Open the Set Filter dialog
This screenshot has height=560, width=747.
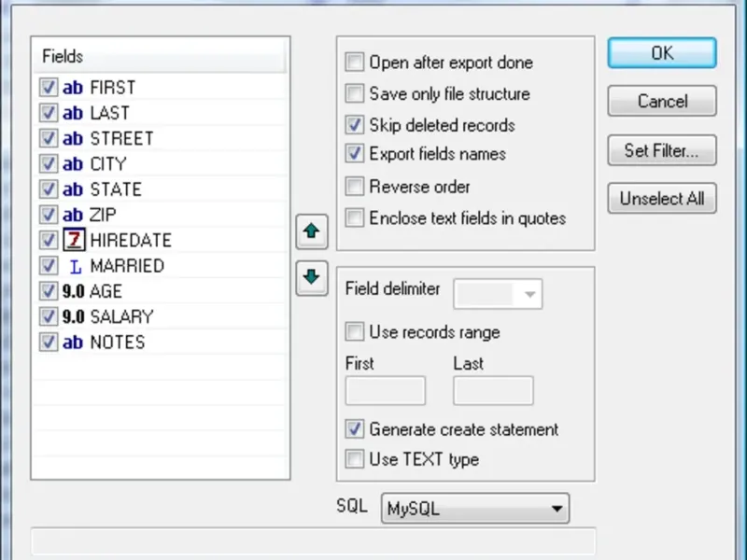pos(662,150)
